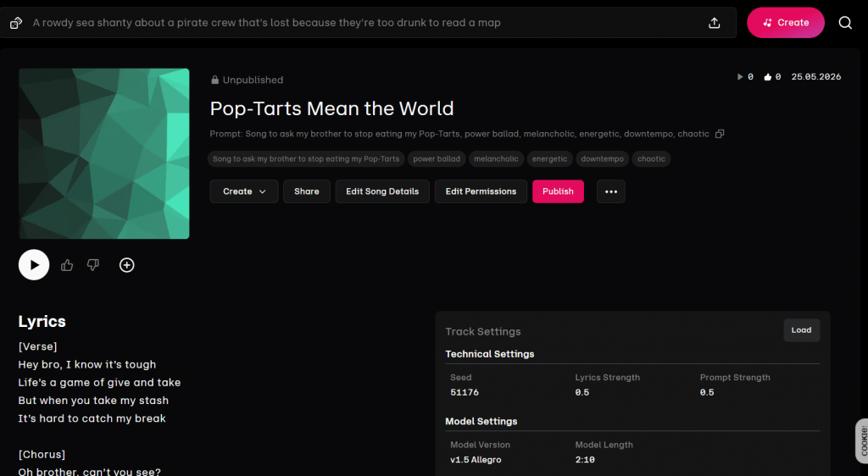
Task: Click the Lyrics heading
Action: coord(42,322)
